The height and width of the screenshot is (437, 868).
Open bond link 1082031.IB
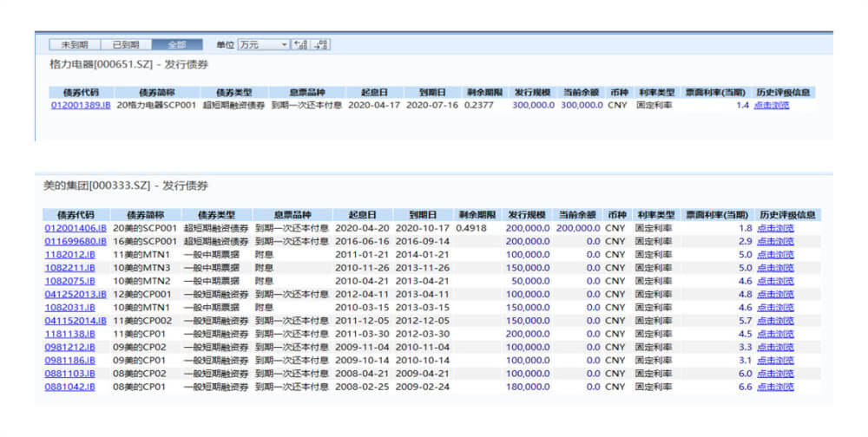69,308
